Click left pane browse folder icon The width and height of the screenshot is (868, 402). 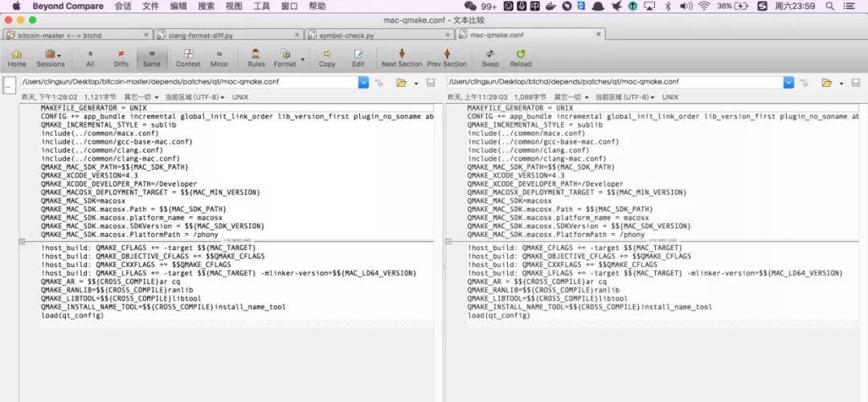(401, 83)
